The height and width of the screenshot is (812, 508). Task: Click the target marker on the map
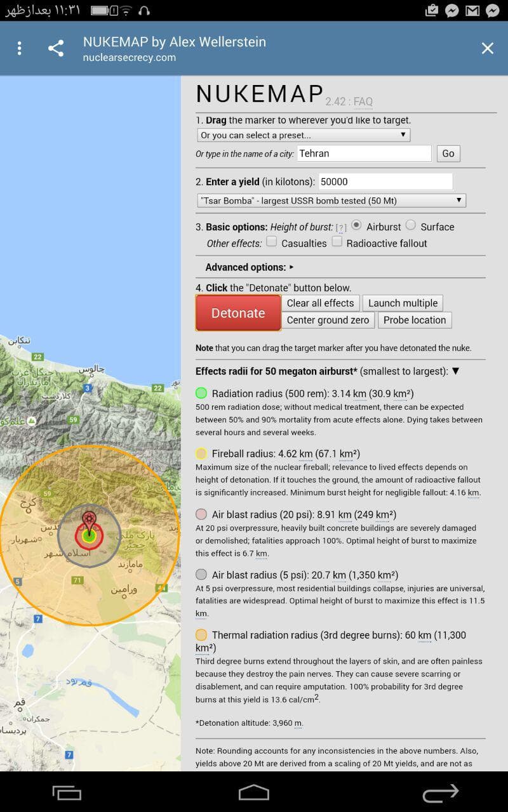click(x=89, y=524)
